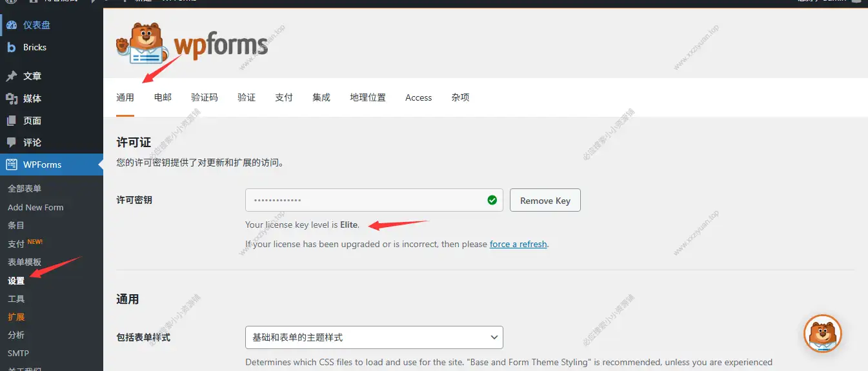Click the pin icon beside 文章

pyautogui.click(x=11, y=76)
